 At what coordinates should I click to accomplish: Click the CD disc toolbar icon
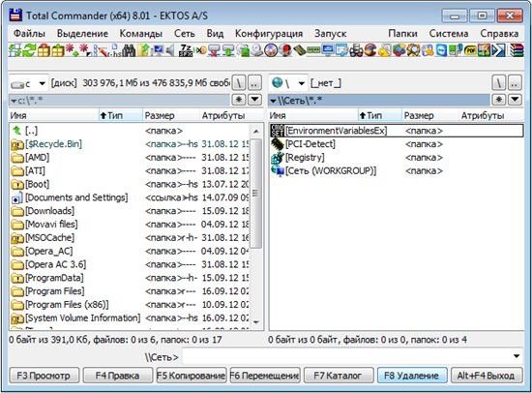(x=272, y=50)
